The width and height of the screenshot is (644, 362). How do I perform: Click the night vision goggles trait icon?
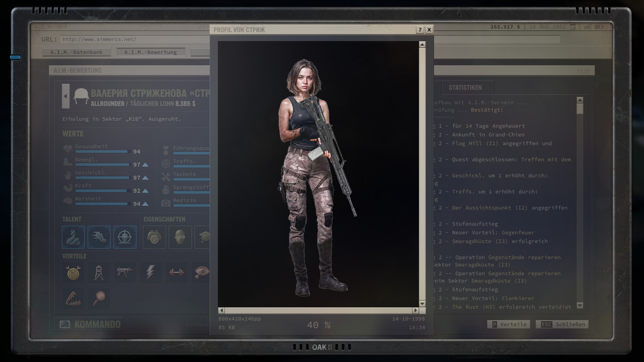[154, 237]
